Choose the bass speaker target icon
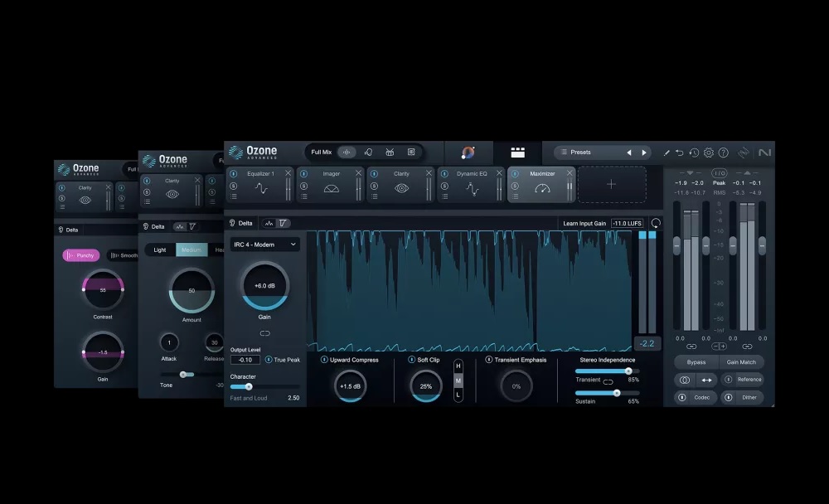829x504 pixels. pos(411,153)
